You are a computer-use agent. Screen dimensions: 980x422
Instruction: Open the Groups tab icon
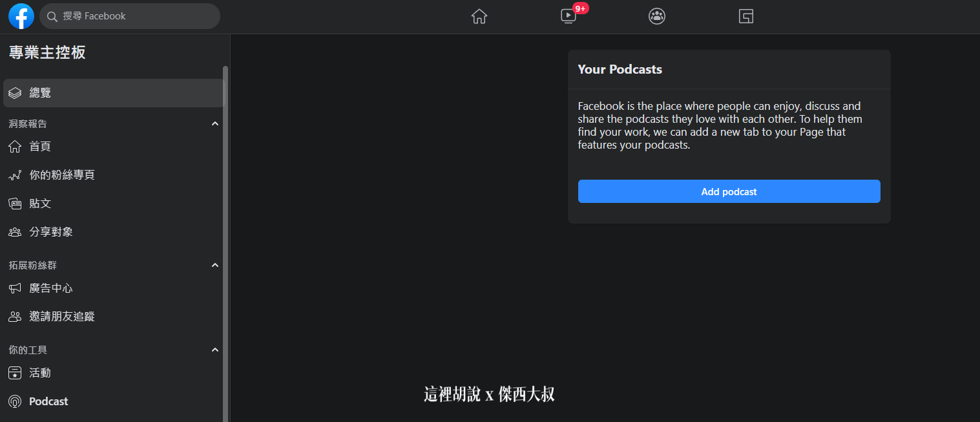click(x=657, y=16)
